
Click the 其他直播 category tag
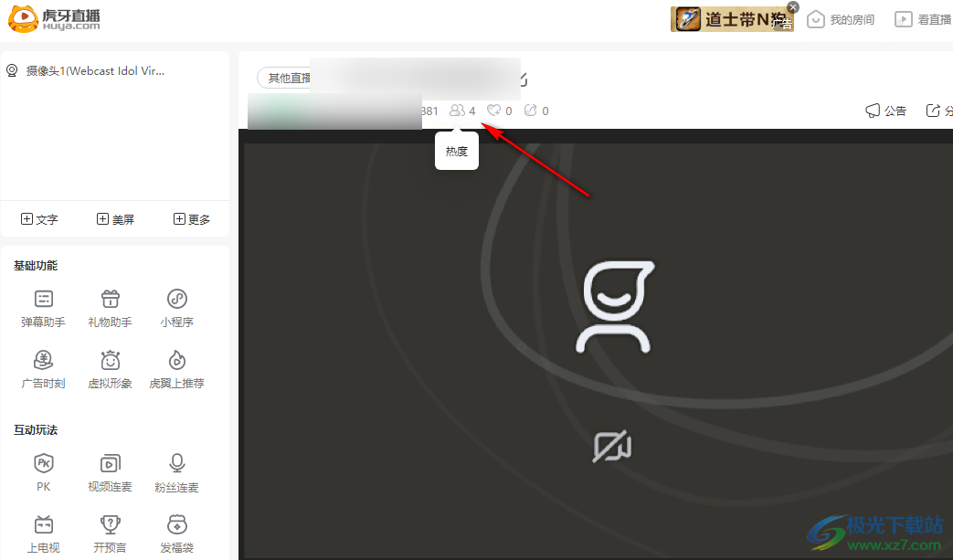point(284,78)
